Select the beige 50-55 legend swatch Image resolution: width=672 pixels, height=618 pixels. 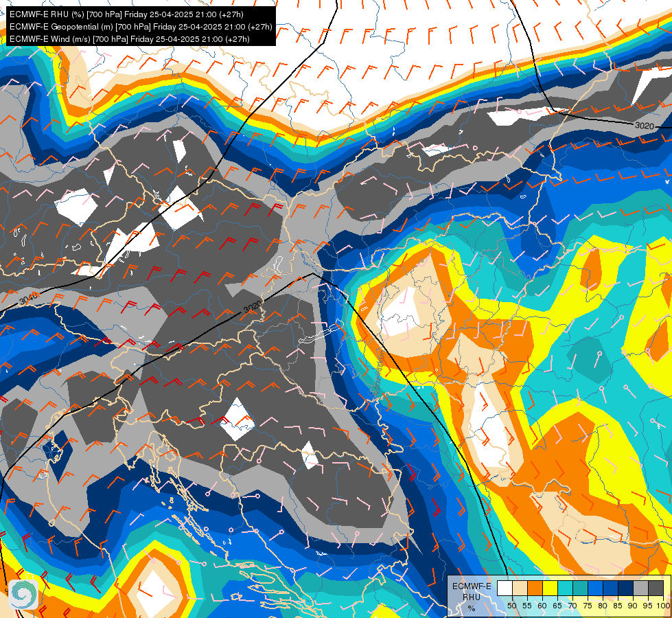tap(520, 588)
